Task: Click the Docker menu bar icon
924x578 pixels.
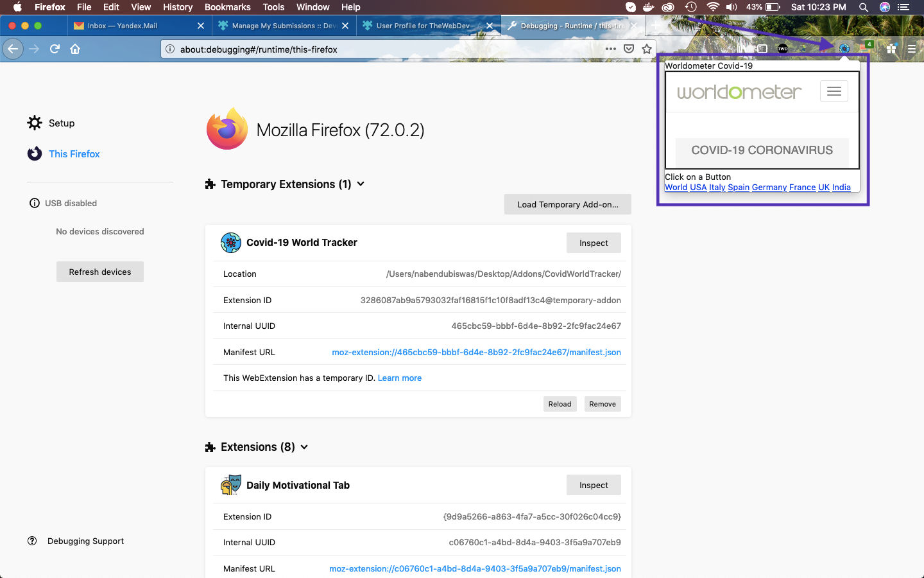Action: (x=649, y=7)
